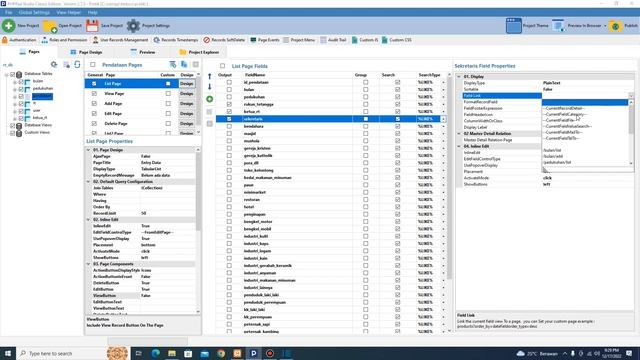Viewport: 640px width, 360px height.
Task: Open User Records Management
Action: 120,40
